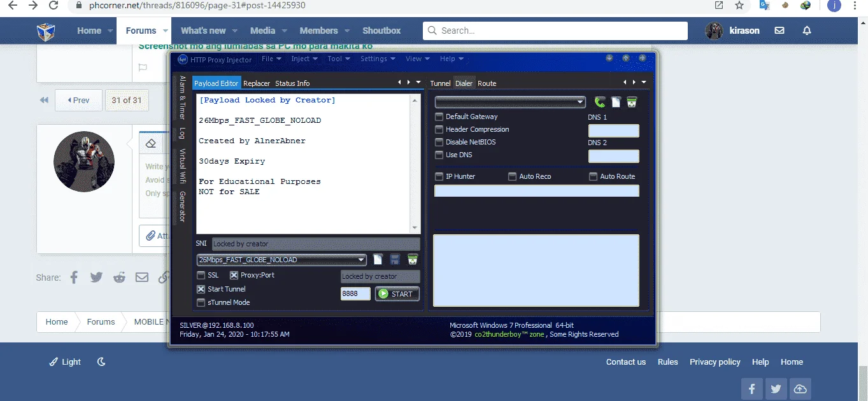The image size is (868, 401).
Task: Share thread on Facebook icon
Action: pyautogui.click(x=74, y=277)
